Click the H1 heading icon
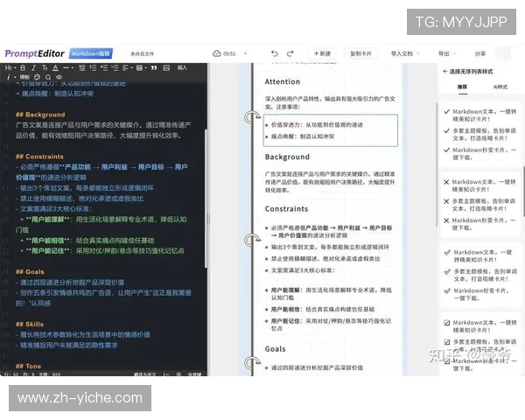This screenshot has height=420, width=525. pyautogui.click(x=7, y=68)
